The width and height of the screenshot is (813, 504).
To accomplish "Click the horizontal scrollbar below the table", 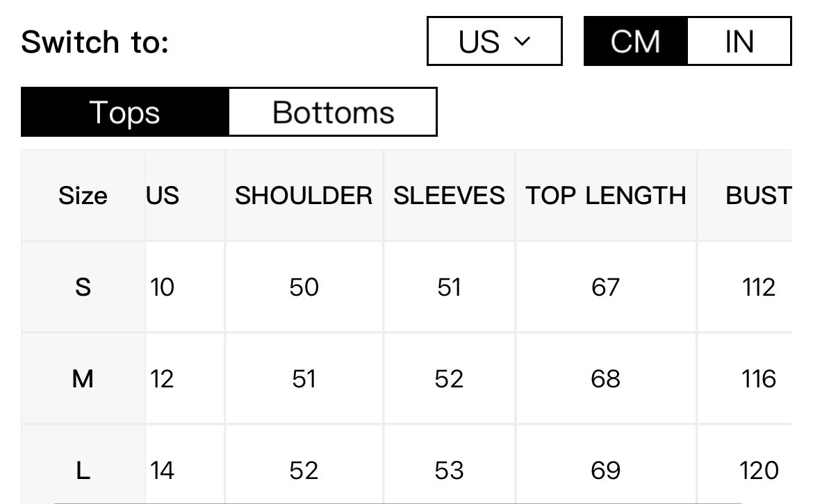I will 400,503.
